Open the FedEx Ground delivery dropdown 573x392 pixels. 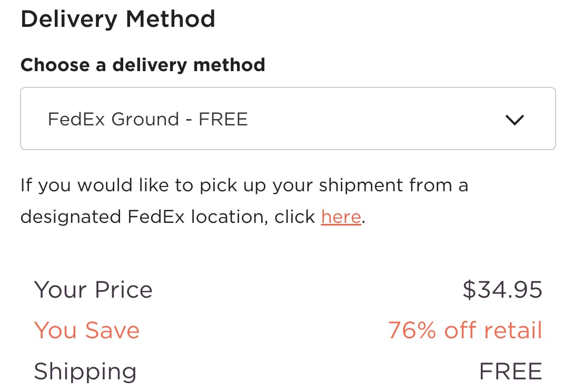pyautogui.click(x=288, y=119)
